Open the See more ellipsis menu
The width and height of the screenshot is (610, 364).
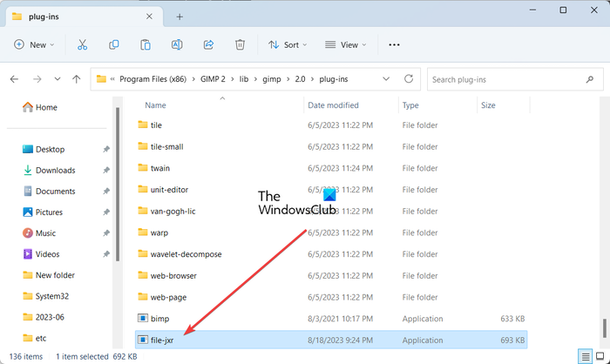tap(394, 44)
